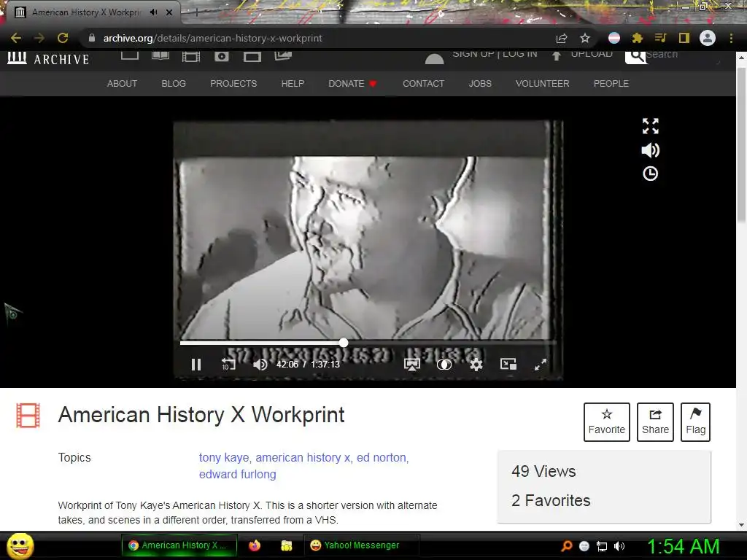Open the Audio speaker media icon
The image size is (747, 560).
pyautogui.click(x=222, y=57)
